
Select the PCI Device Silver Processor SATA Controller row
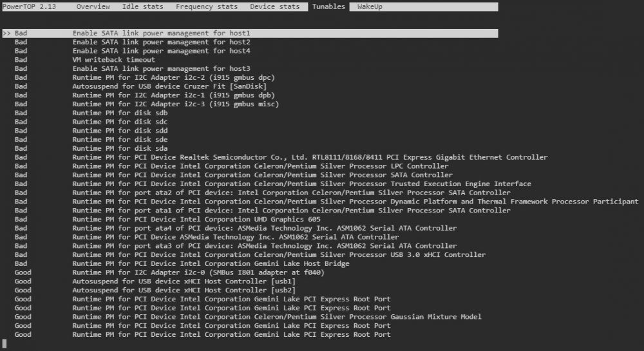233,175
